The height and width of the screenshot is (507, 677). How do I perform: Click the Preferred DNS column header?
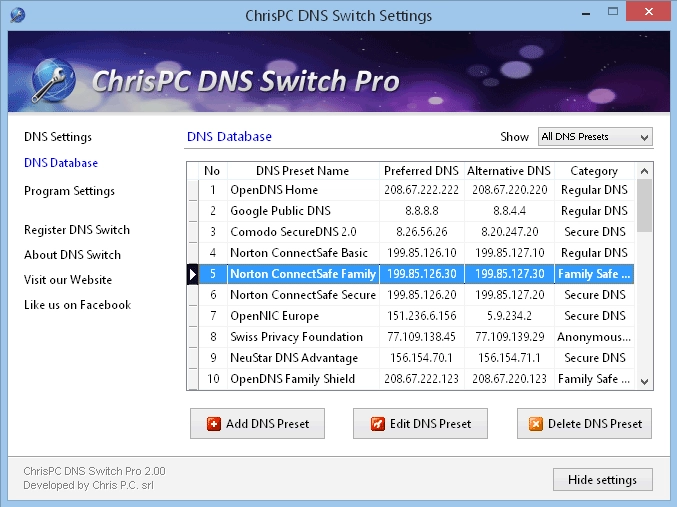(x=421, y=171)
